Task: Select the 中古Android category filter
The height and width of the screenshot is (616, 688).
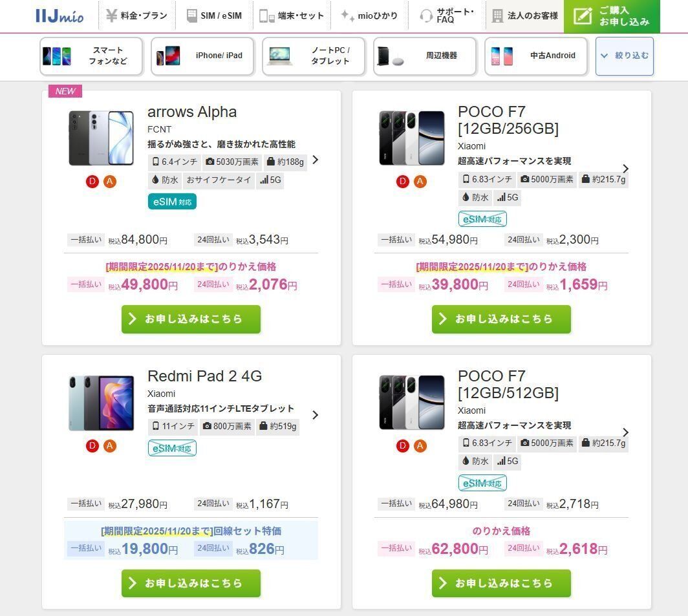Action: pyautogui.click(x=536, y=56)
